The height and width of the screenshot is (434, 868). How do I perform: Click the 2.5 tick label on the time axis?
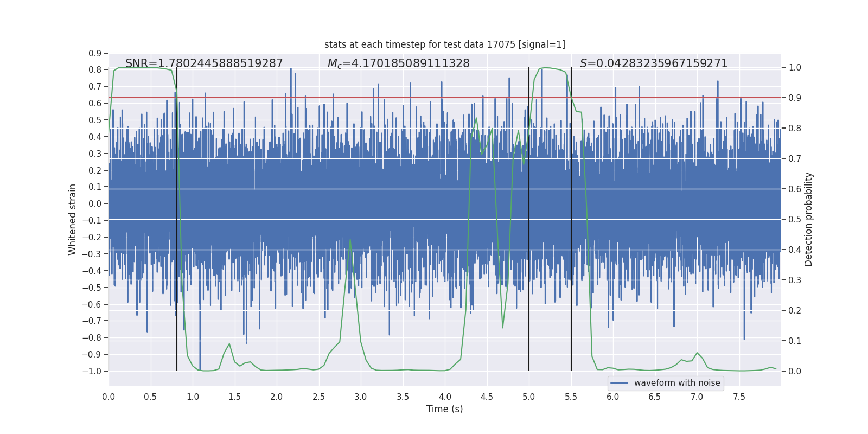click(318, 397)
